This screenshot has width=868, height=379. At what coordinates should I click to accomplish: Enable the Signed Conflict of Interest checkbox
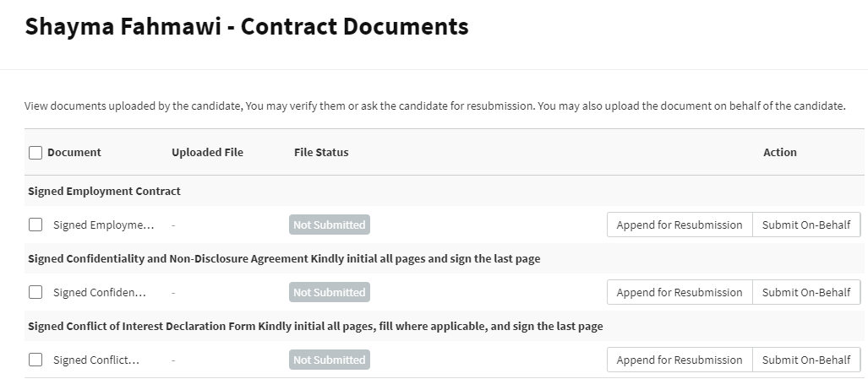click(x=35, y=360)
